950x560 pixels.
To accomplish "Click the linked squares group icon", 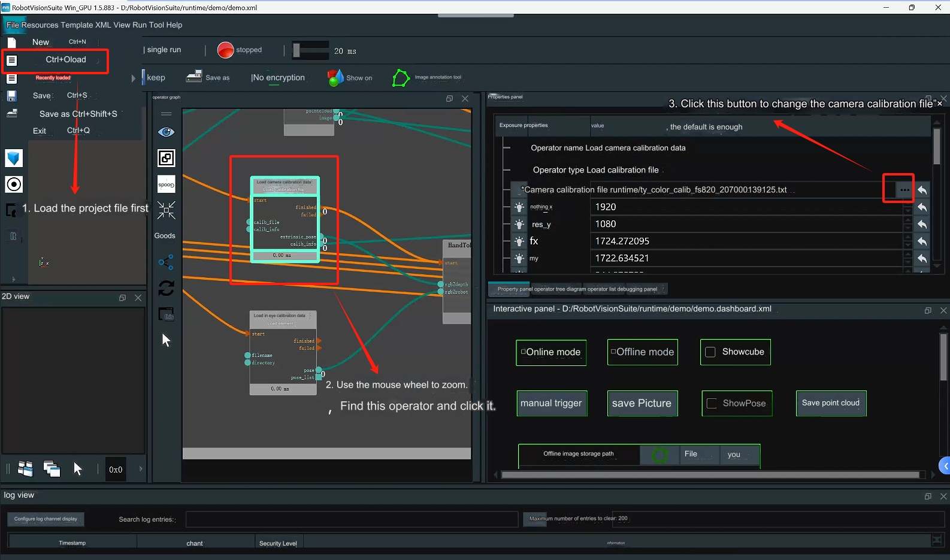I will click(x=166, y=158).
